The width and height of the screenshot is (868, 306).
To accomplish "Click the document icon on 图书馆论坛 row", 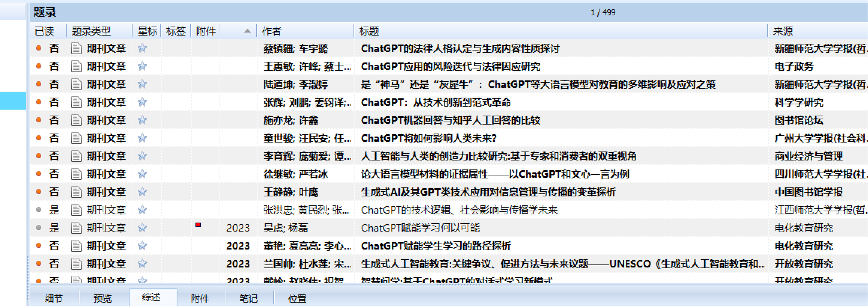I will 76,120.
